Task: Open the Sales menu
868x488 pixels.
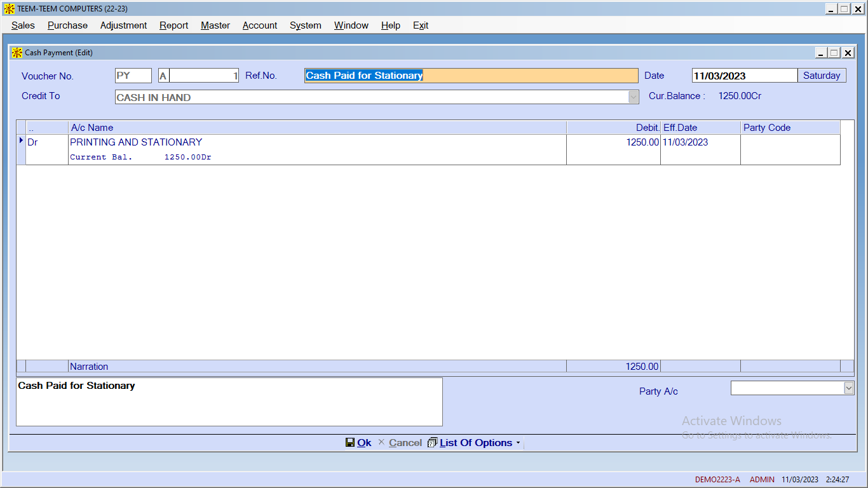Action: tap(23, 25)
